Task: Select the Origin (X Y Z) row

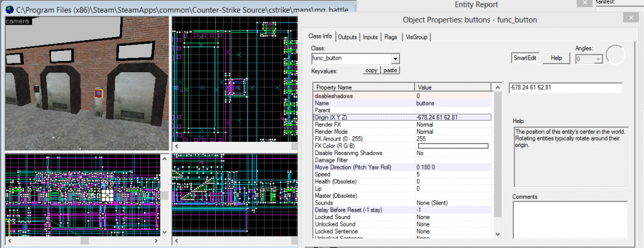Action: point(402,117)
